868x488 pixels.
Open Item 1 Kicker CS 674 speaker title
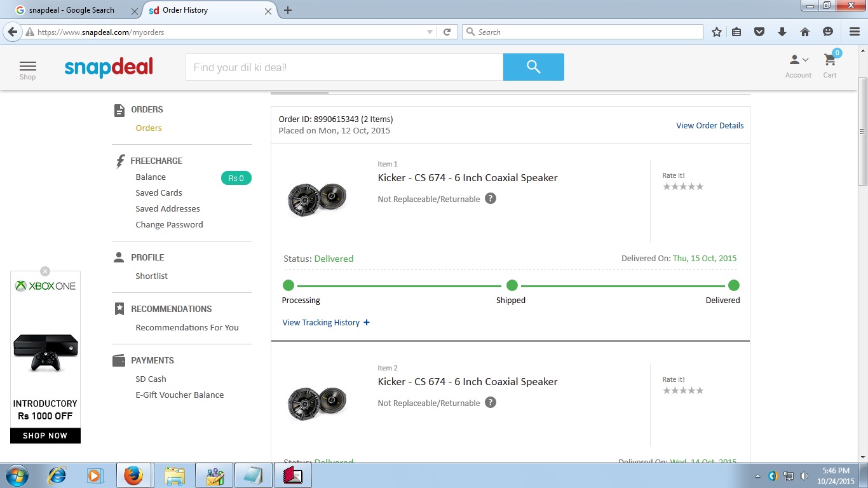pyautogui.click(x=468, y=178)
